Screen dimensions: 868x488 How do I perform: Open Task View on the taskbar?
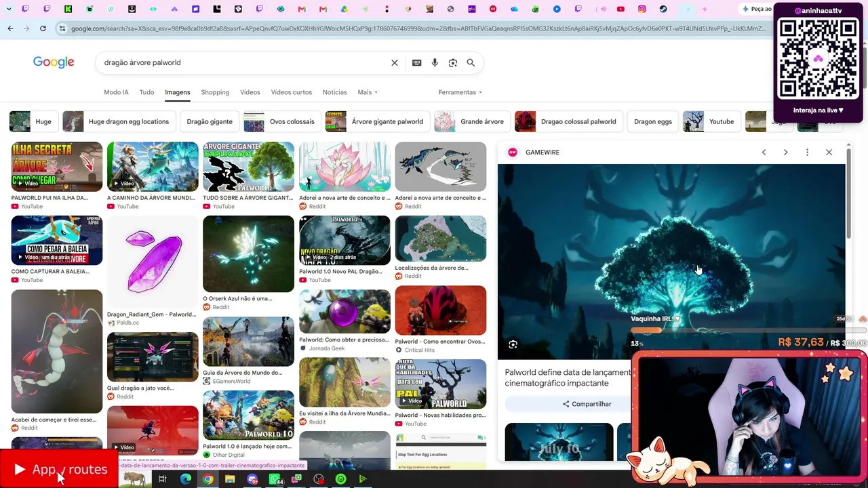coord(163,479)
